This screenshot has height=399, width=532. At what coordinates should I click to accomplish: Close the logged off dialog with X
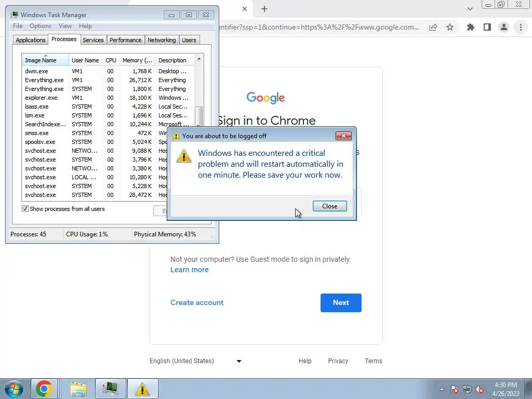343,136
